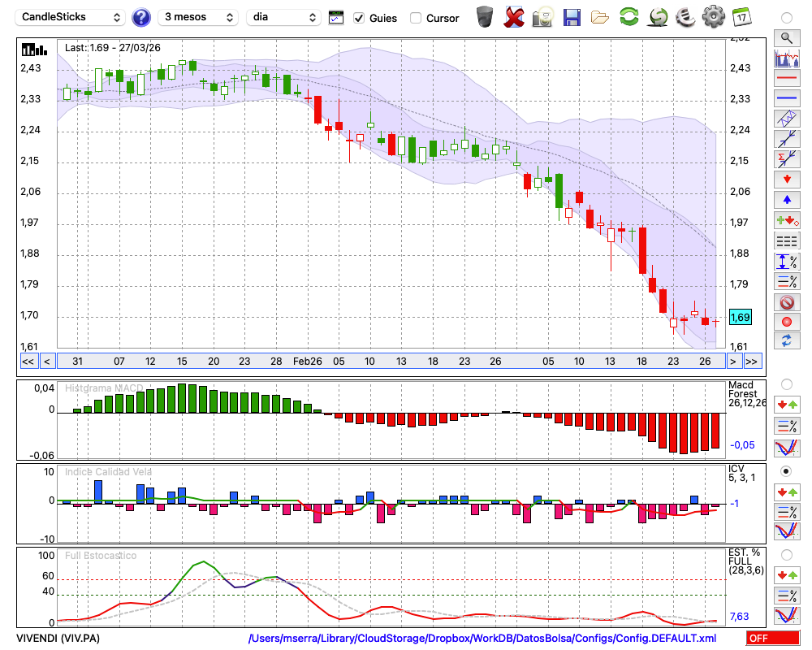The height and width of the screenshot is (650, 812).
Task: Click the << jump-to-start navigation button
Action: coord(28,361)
